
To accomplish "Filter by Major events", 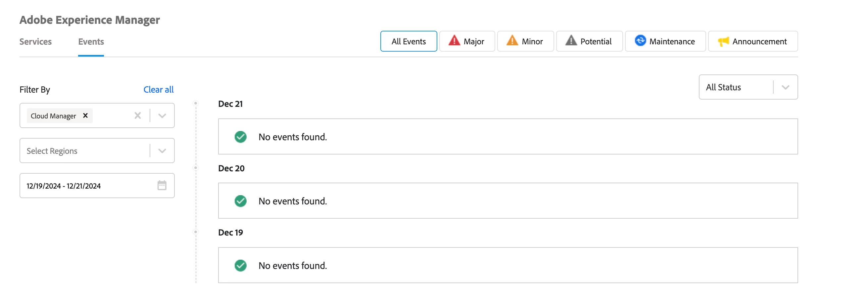I will click(467, 41).
